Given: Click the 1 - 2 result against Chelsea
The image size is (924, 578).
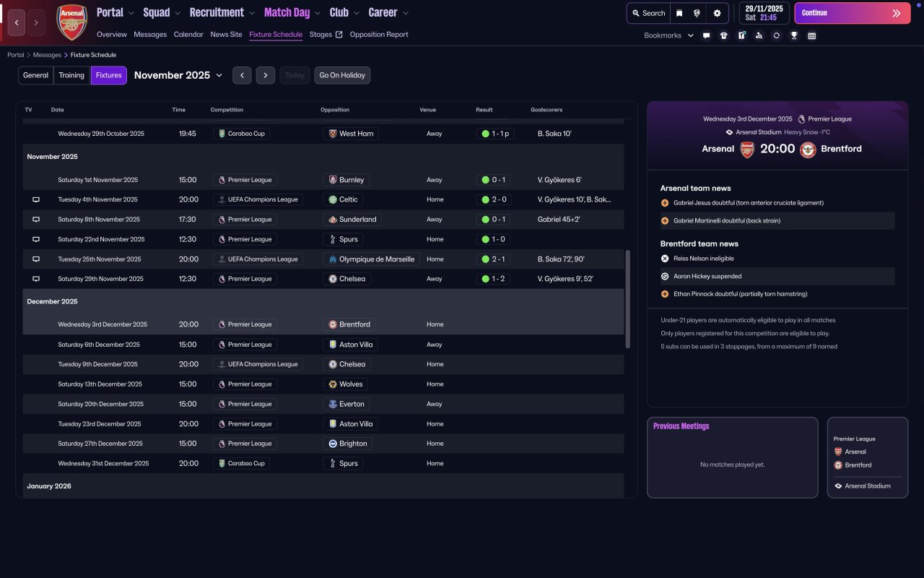Looking at the screenshot, I should [x=492, y=279].
